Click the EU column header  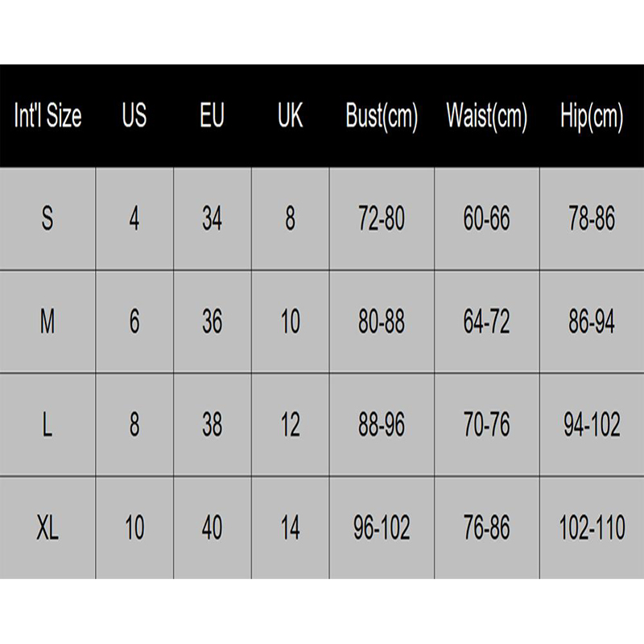(x=212, y=117)
